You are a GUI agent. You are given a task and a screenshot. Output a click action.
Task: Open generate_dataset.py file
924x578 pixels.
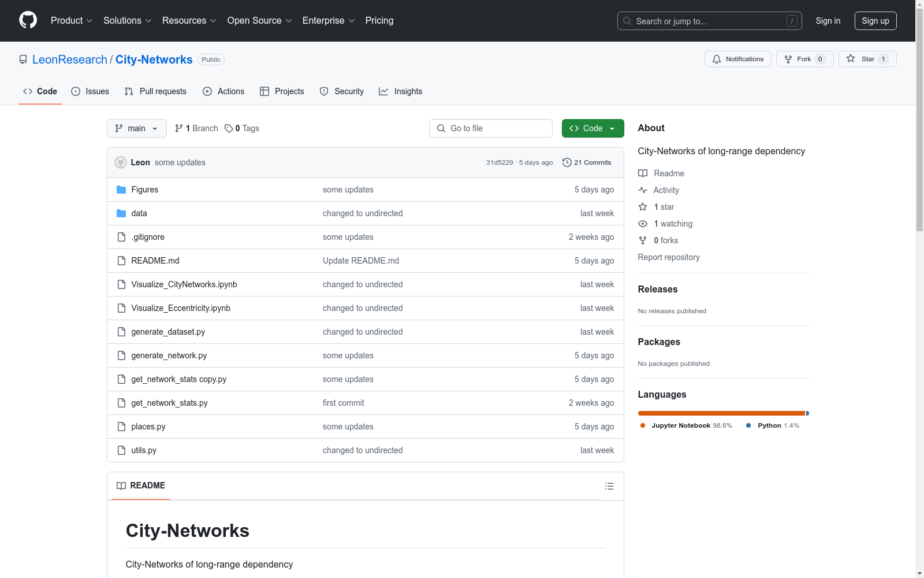pyautogui.click(x=168, y=332)
